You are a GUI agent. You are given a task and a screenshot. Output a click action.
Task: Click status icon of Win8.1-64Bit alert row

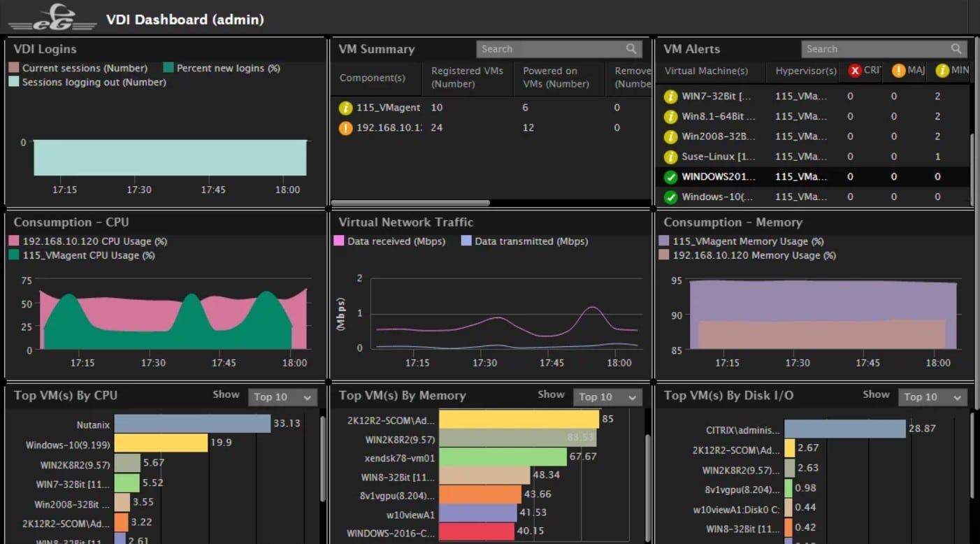(670, 117)
